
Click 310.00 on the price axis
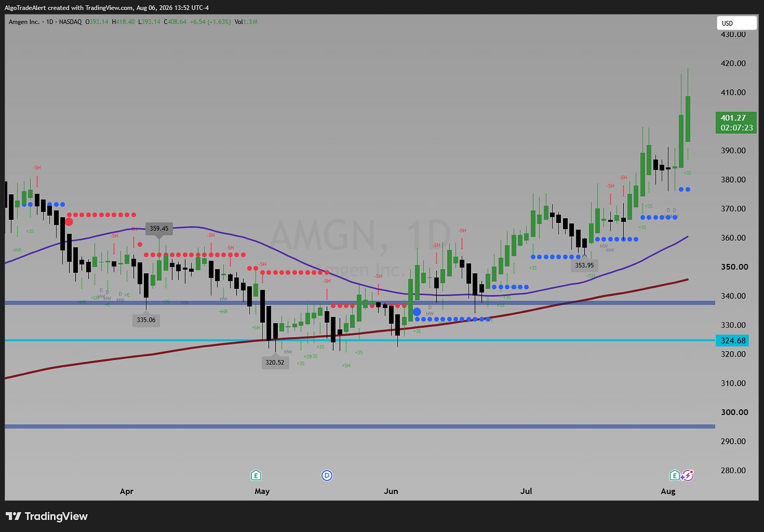[x=733, y=383]
